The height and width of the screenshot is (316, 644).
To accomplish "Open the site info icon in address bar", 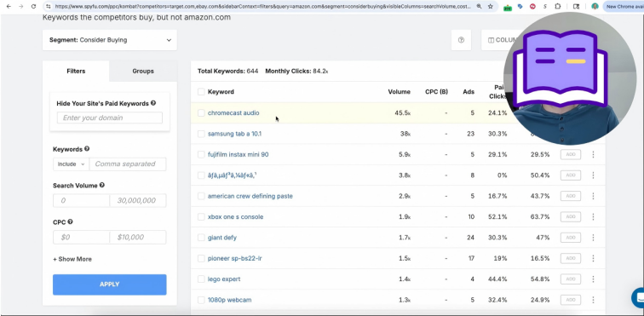I will 49,7.
